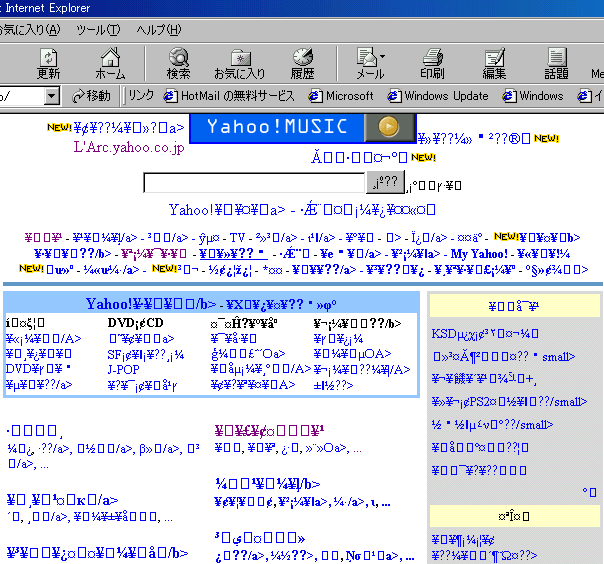Open the My Yahoo! link

click(479, 253)
